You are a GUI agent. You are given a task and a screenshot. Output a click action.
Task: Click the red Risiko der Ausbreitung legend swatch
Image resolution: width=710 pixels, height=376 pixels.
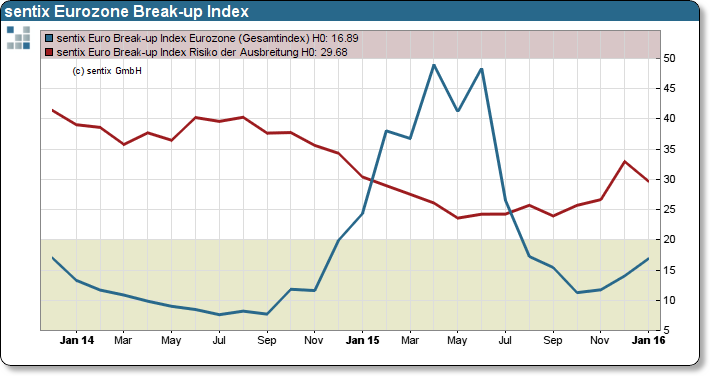click(x=49, y=53)
